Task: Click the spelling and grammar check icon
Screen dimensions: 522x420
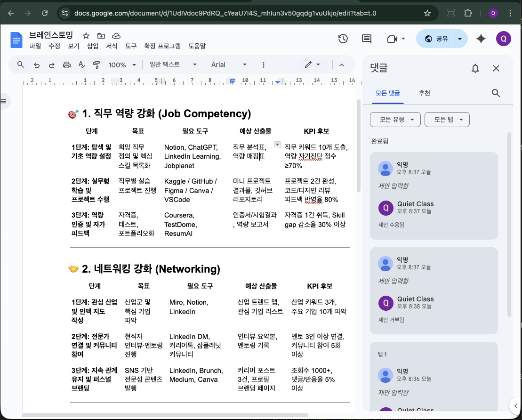Action: coord(81,65)
